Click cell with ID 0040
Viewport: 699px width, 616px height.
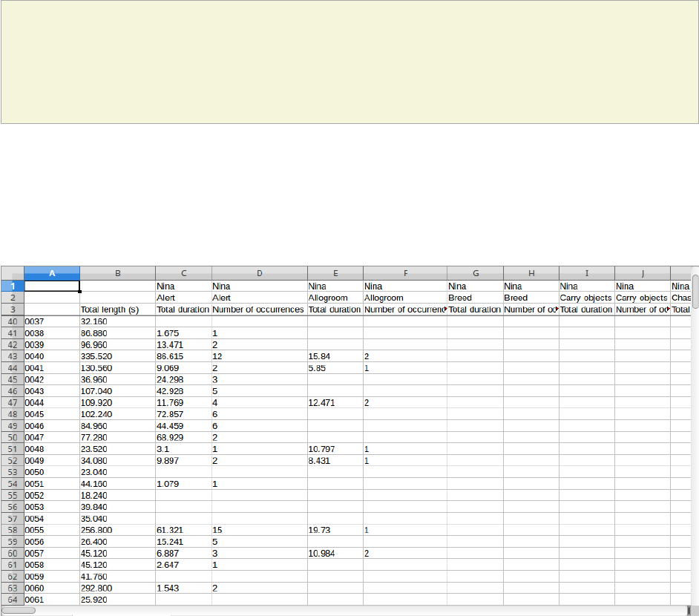(52, 356)
